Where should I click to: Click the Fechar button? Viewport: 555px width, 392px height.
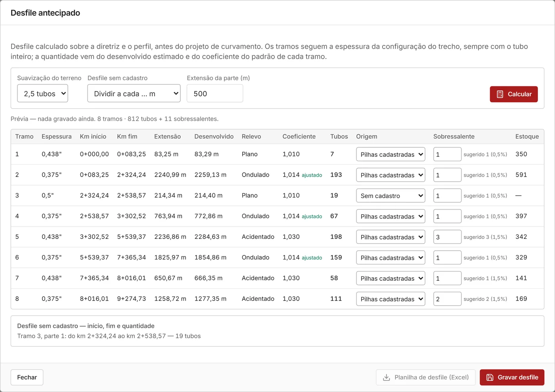coord(27,377)
